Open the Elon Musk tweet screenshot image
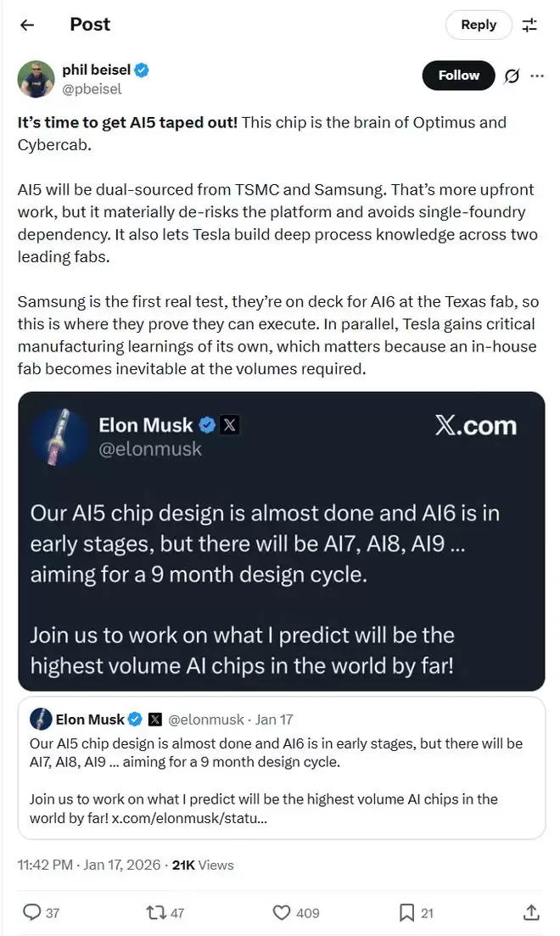The width and height of the screenshot is (560, 936). click(x=281, y=541)
